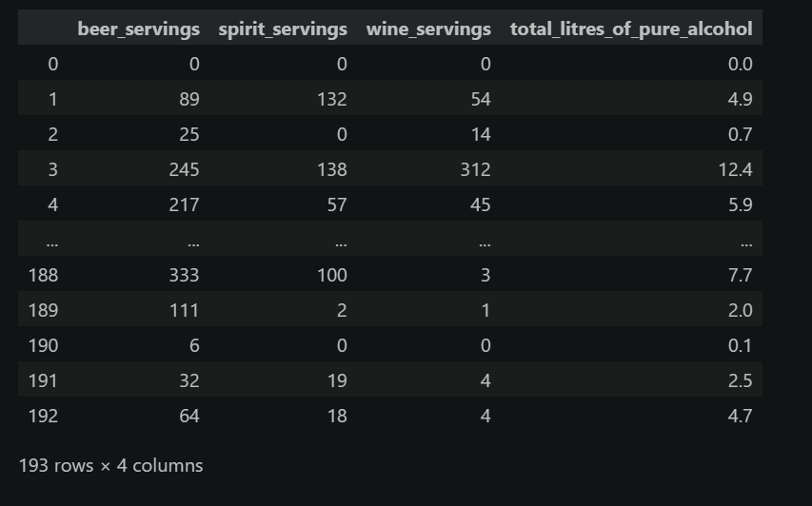This screenshot has width=812, height=506.
Task: Click the spirit_servings column header
Action: click(282, 29)
